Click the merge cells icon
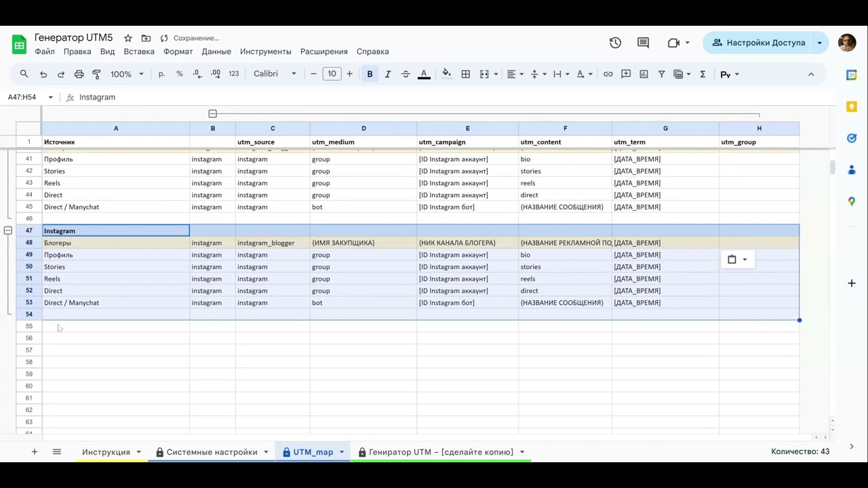The image size is (868, 488). [x=484, y=74]
